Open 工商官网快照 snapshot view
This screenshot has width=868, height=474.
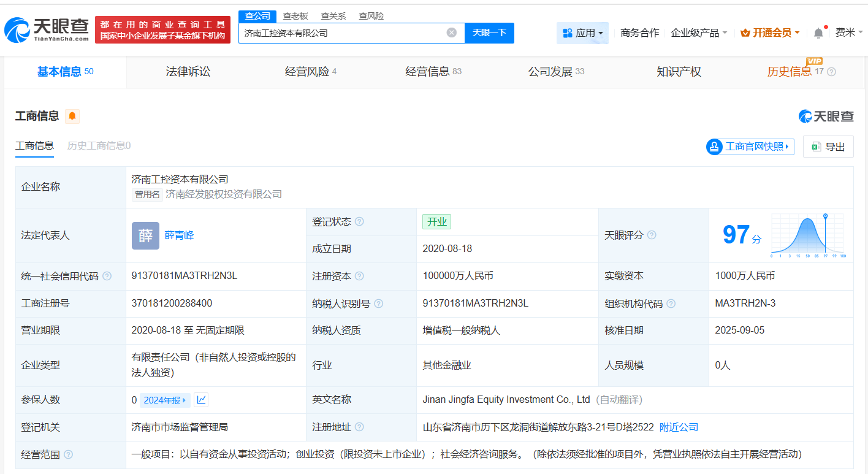tap(749, 146)
